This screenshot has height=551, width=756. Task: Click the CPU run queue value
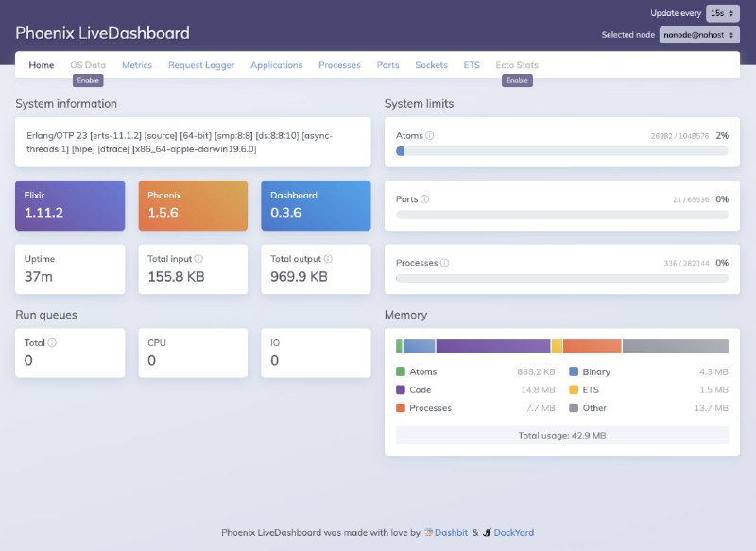tap(152, 361)
